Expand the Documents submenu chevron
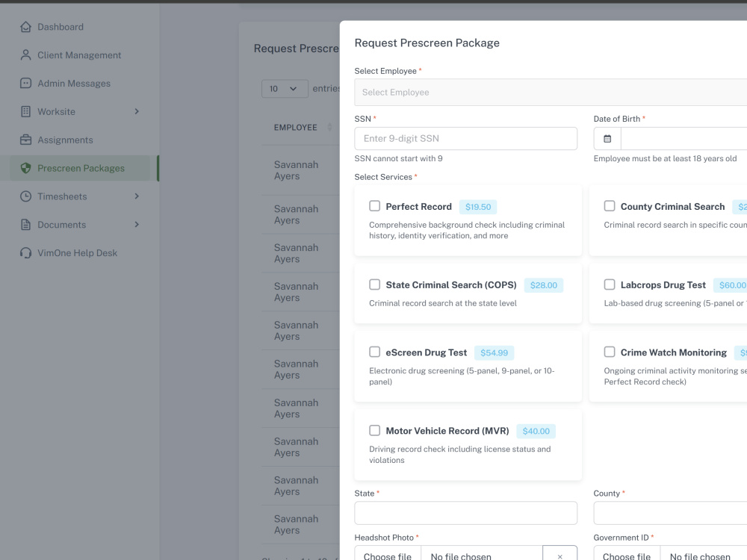 pos(137,224)
